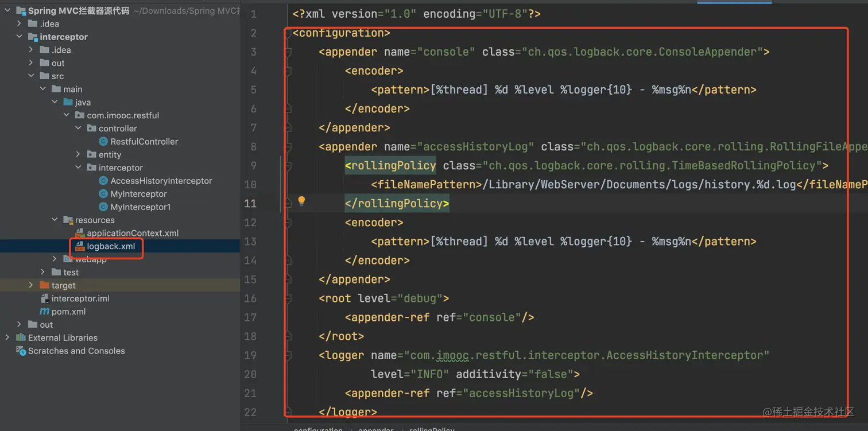Click the opening <configuration> tag on line 2
This screenshot has height=431, width=868.
342,33
